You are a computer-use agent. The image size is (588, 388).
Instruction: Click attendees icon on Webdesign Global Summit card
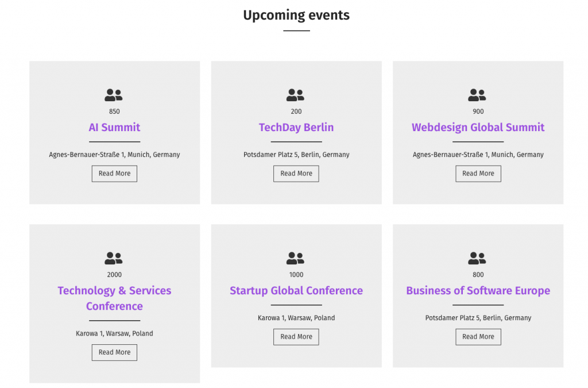pyautogui.click(x=477, y=95)
